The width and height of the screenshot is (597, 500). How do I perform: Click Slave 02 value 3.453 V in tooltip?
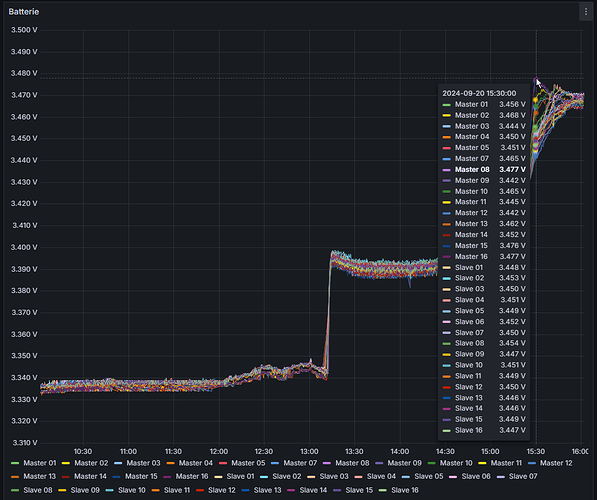tap(512, 278)
